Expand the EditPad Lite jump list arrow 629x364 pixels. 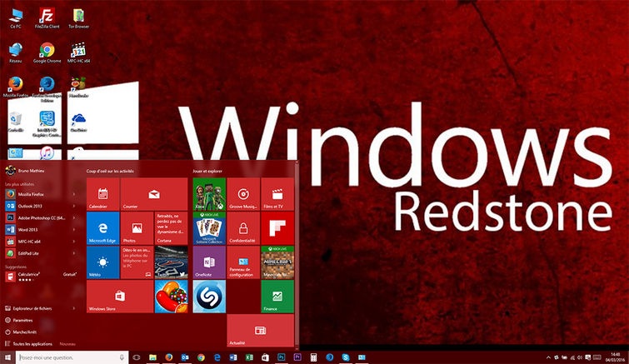pos(74,253)
